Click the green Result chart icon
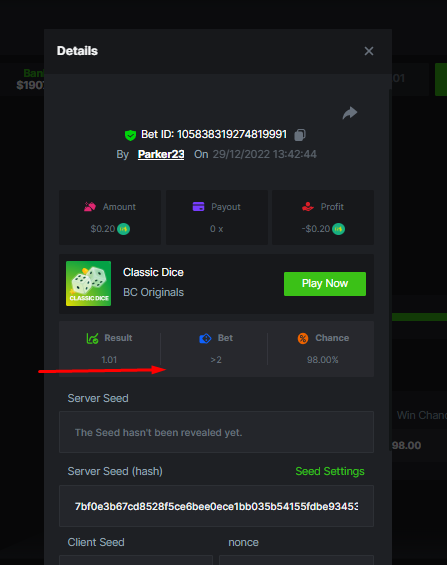Screen dimensions: 447x565 93,338
